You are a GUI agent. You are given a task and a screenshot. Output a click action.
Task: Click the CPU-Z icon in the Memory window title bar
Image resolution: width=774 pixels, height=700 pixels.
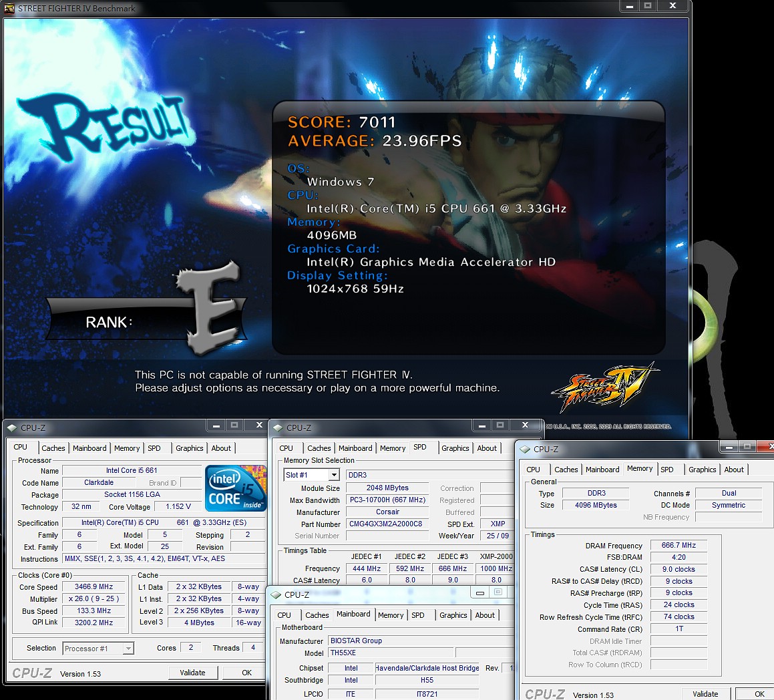coord(525,450)
